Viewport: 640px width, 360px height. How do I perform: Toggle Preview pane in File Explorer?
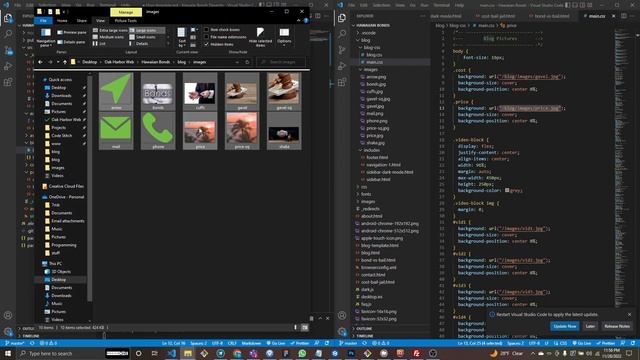click(72, 32)
